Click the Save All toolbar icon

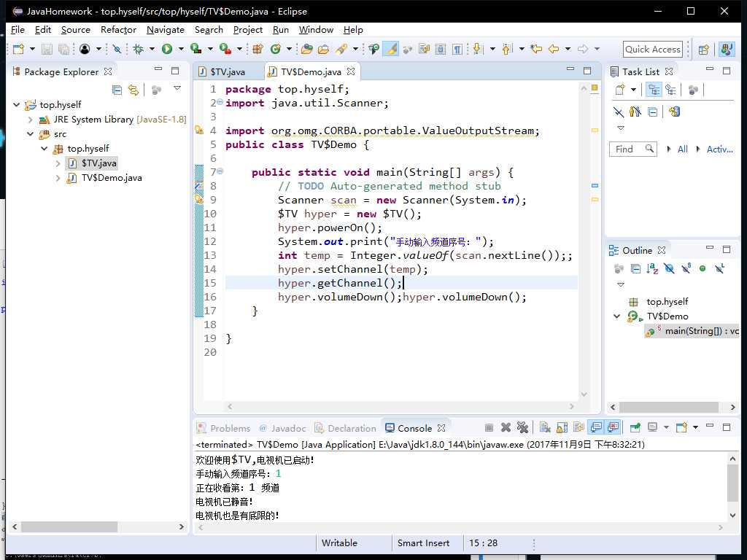click(63, 49)
